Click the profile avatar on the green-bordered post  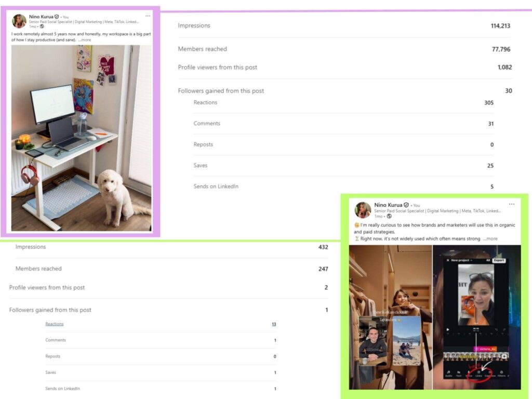(363, 210)
